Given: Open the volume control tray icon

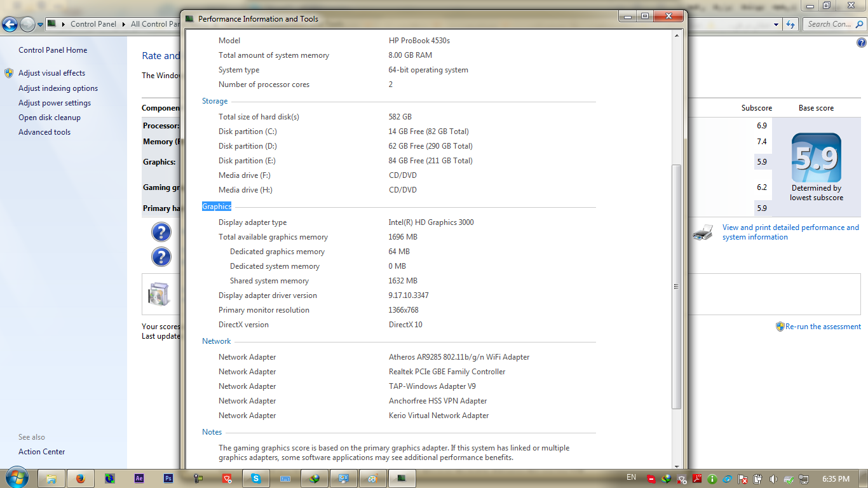Looking at the screenshot, I should coord(773,478).
